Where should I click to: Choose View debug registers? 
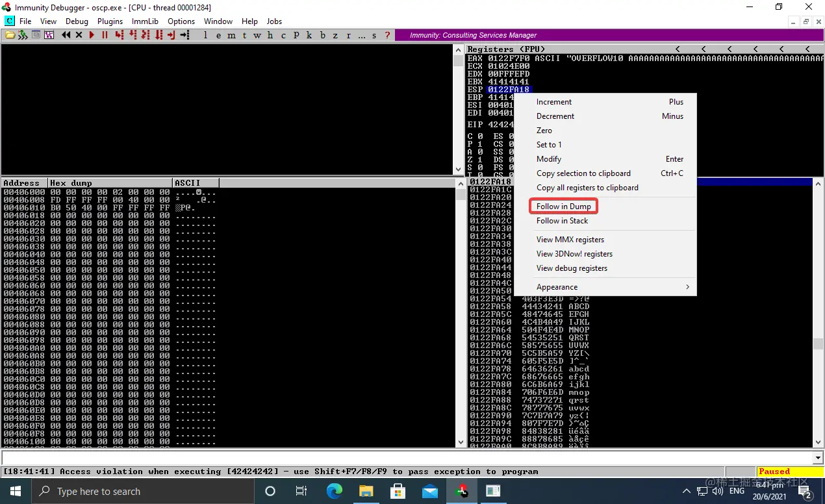(572, 268)
